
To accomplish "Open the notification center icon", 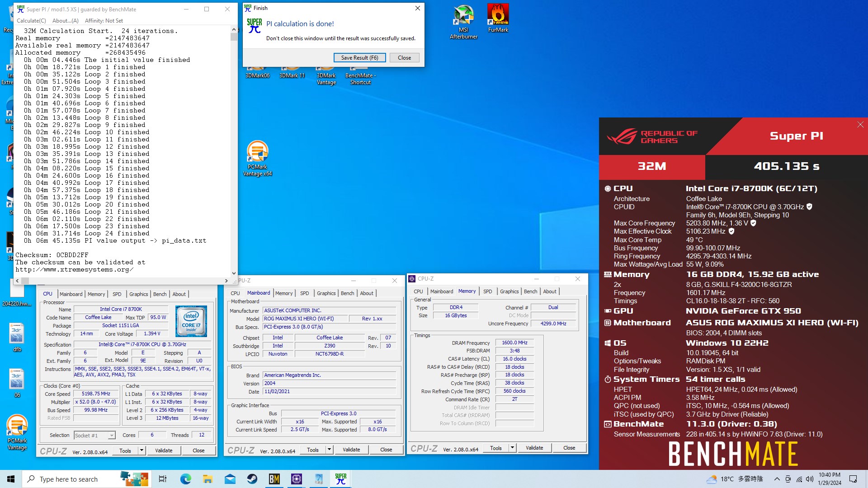I will click(853, 479).
